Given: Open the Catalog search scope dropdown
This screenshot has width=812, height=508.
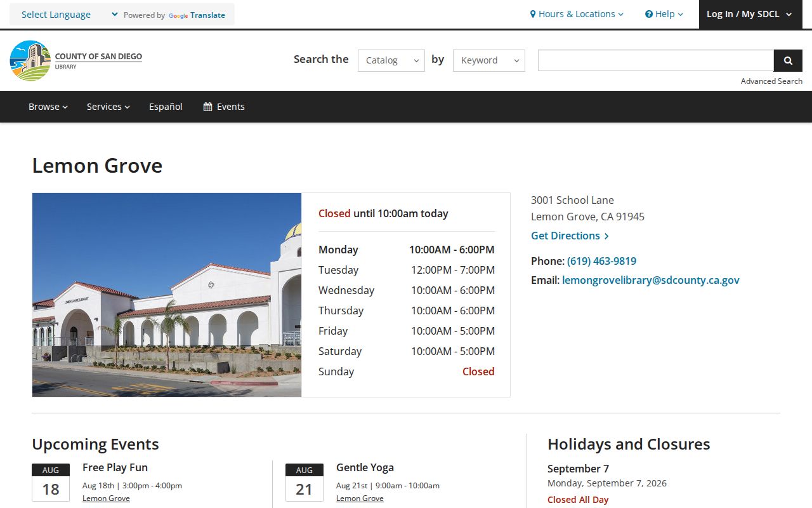Looking at the screenshot, I should point(391,60).
